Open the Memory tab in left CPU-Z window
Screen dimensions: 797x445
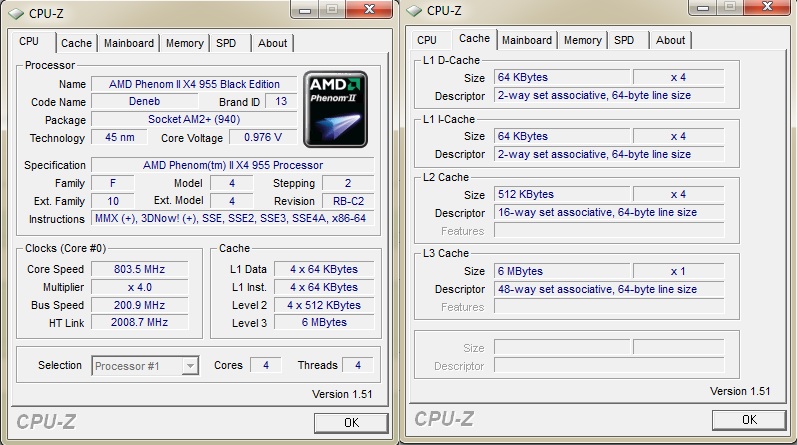185,43
